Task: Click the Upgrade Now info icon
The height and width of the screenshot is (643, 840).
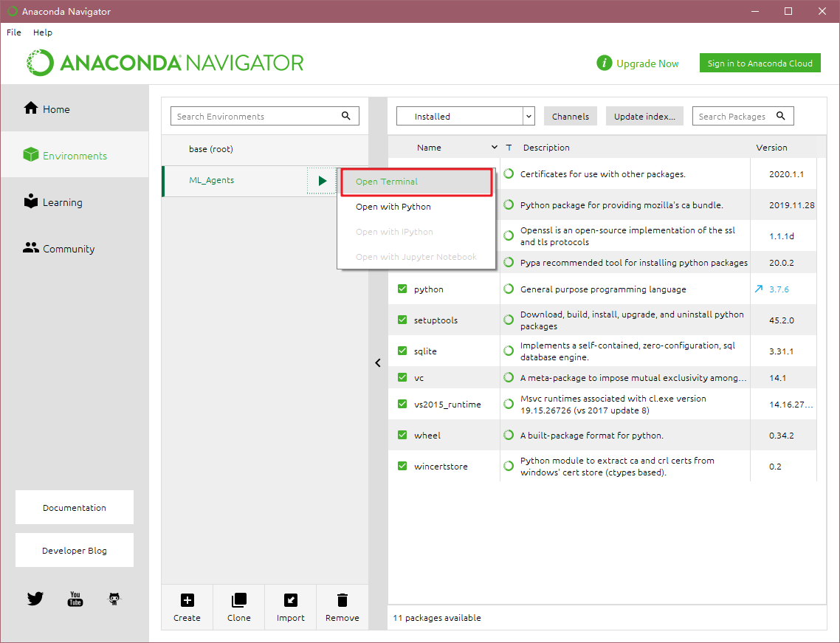Action: pyautogui.click(x=605, y=63)
